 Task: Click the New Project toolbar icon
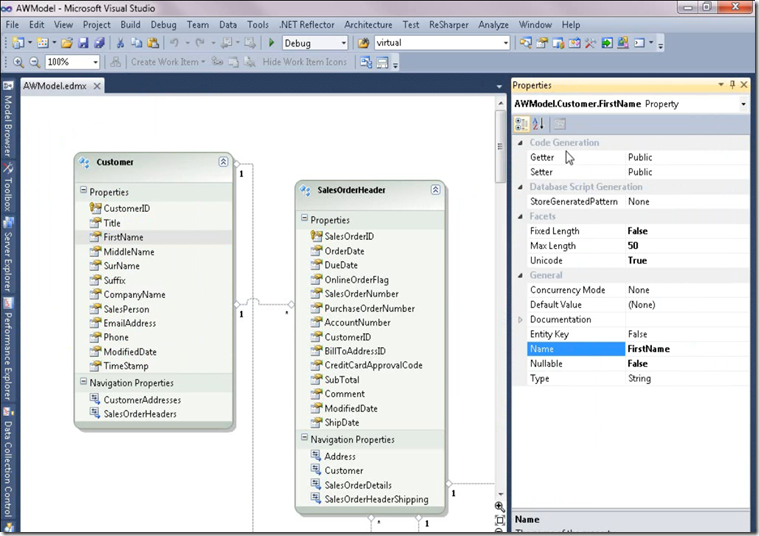point(18,43)
